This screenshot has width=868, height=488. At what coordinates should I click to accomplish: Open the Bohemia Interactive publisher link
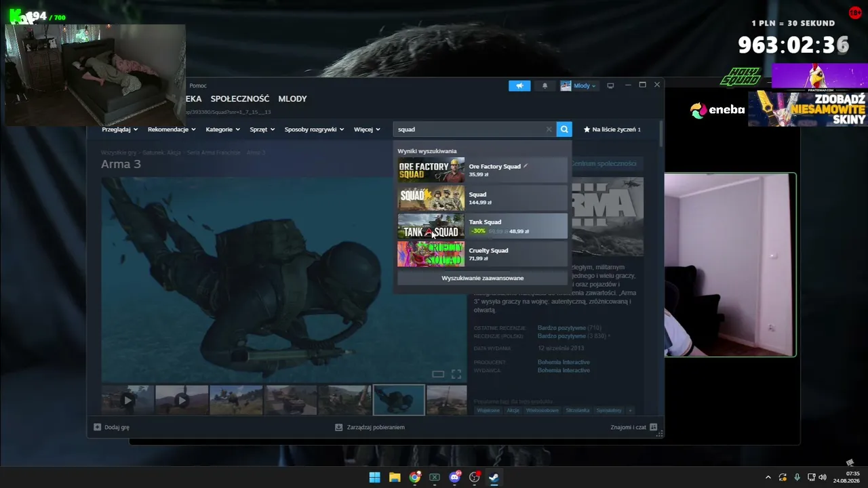[x=564, y=371]
